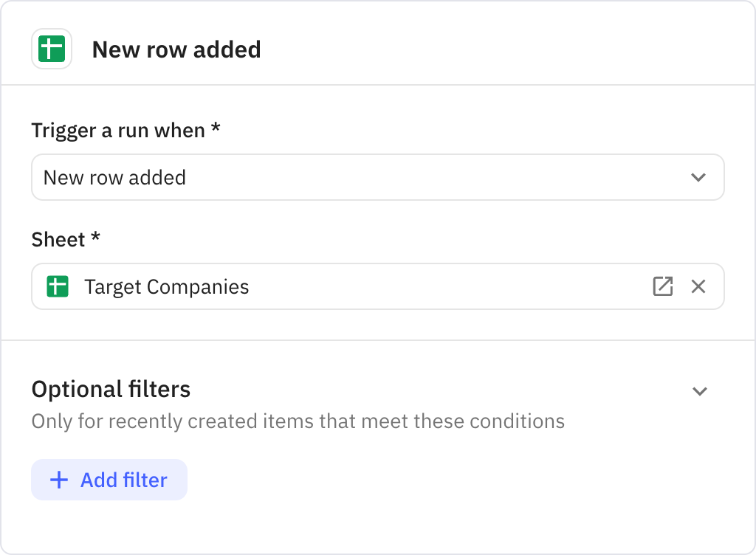Click the "New row added" trigger field
Image resolution: width=756 pixels, height=555 pixels.
click(x=295, y=177)
